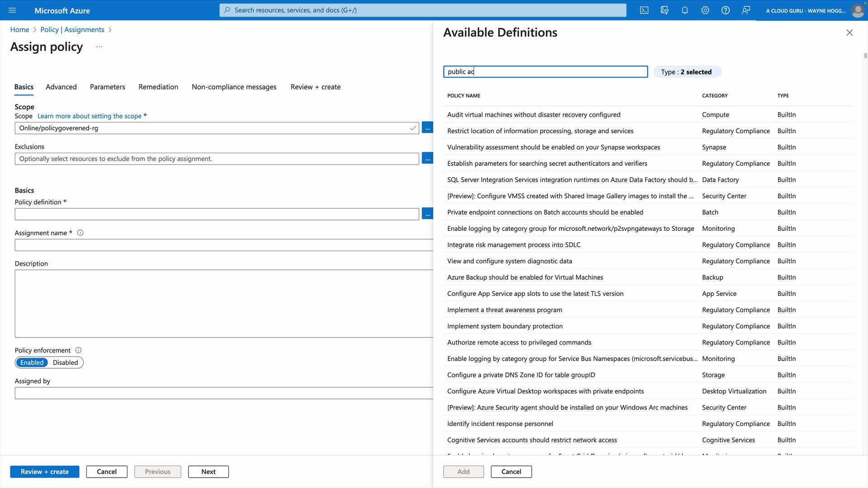Image resolution: width=868 pixels, height=488 pixels.
Task: Open the Azure portal hamburger menu
Action: (x=12, y=10)
